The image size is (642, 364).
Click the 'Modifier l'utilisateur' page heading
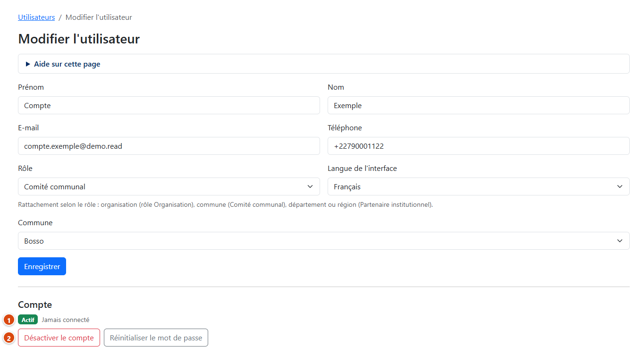79,39
